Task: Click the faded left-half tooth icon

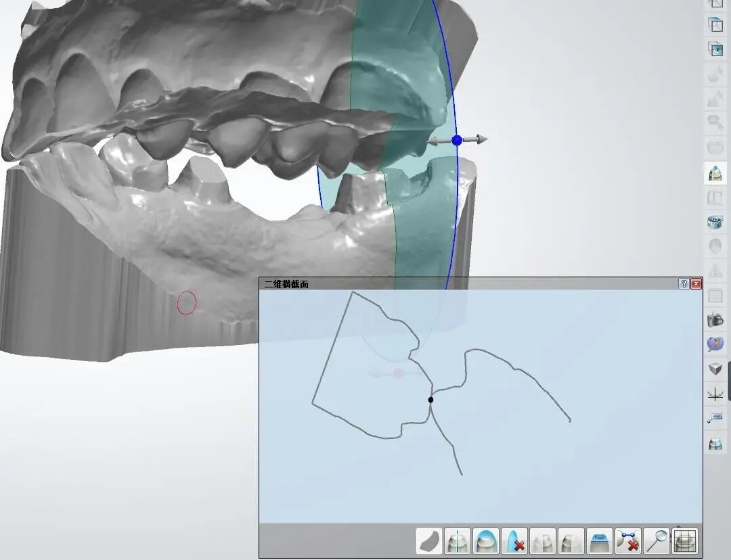Action: [543, 541]
